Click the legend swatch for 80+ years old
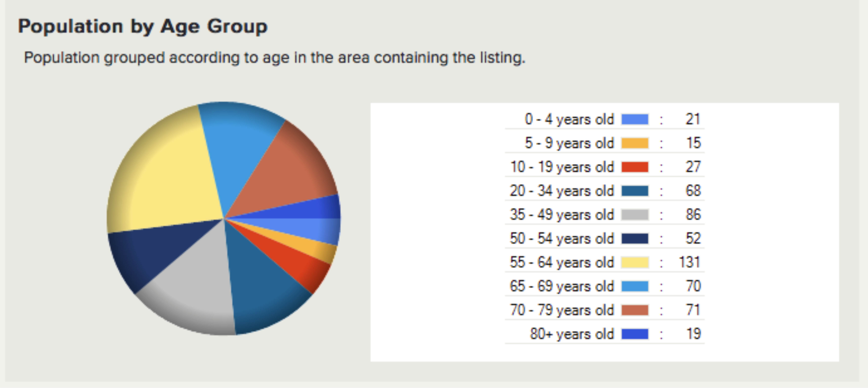Screen dimensions: 868x388 pyautogui.click(x=635, y=334)
